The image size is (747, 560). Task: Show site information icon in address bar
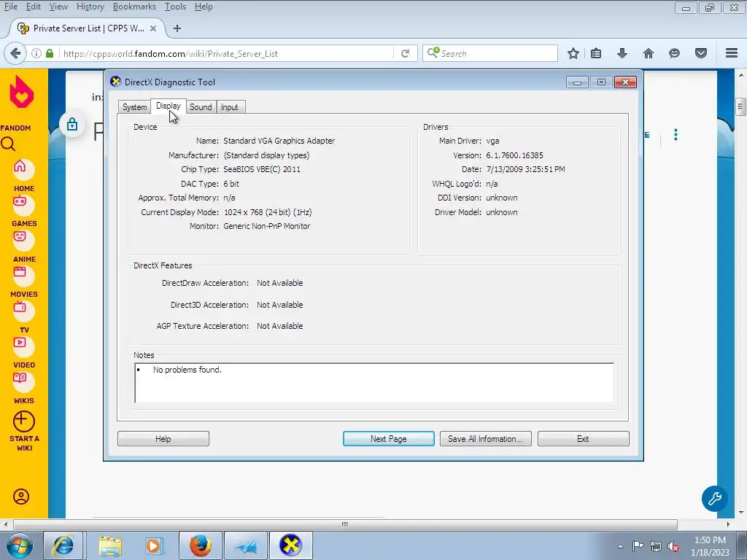[36, 53]
